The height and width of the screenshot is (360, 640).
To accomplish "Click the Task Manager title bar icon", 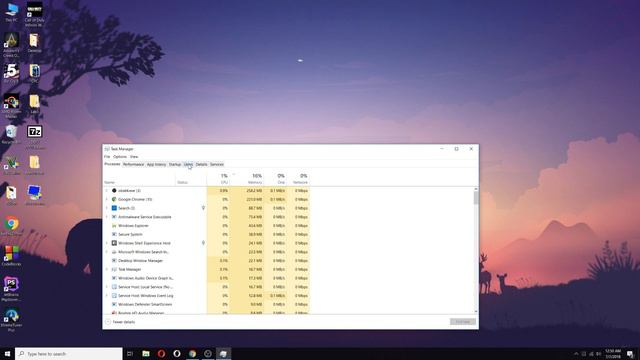I will (x=107, y=149).
